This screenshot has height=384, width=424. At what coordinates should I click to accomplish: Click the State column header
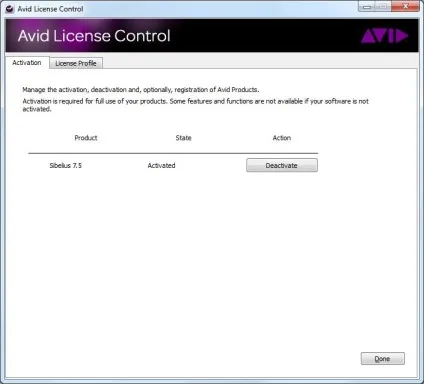[183, 138]
